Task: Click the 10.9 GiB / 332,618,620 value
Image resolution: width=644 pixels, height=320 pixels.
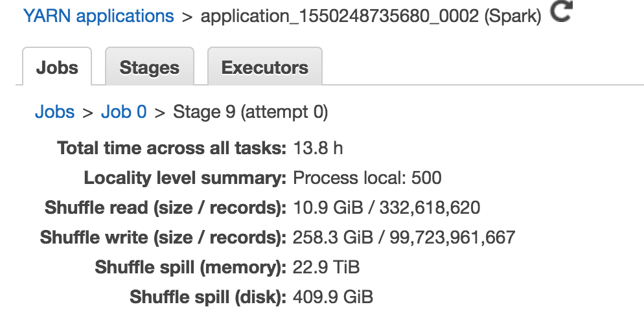Action: pos(387,207)
